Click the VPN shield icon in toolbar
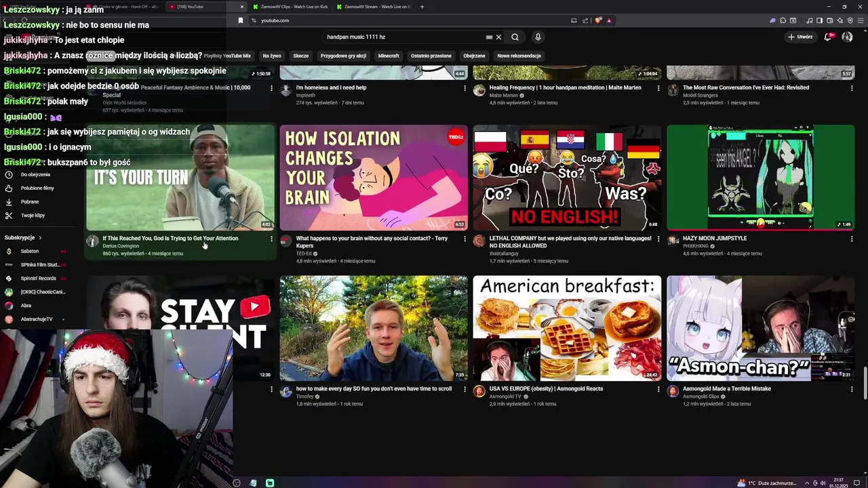The image size is (868, 488). pos(850,20)
